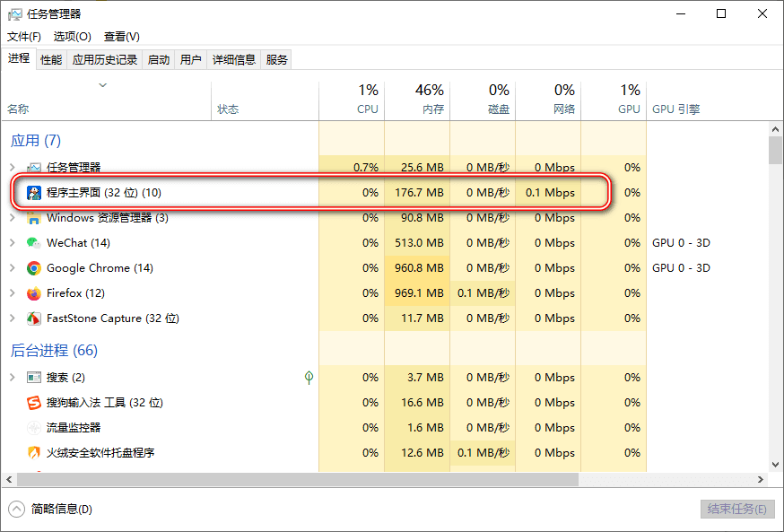Switch to the 性能 tab
784x532 pixels.
(x=51, y=59)
